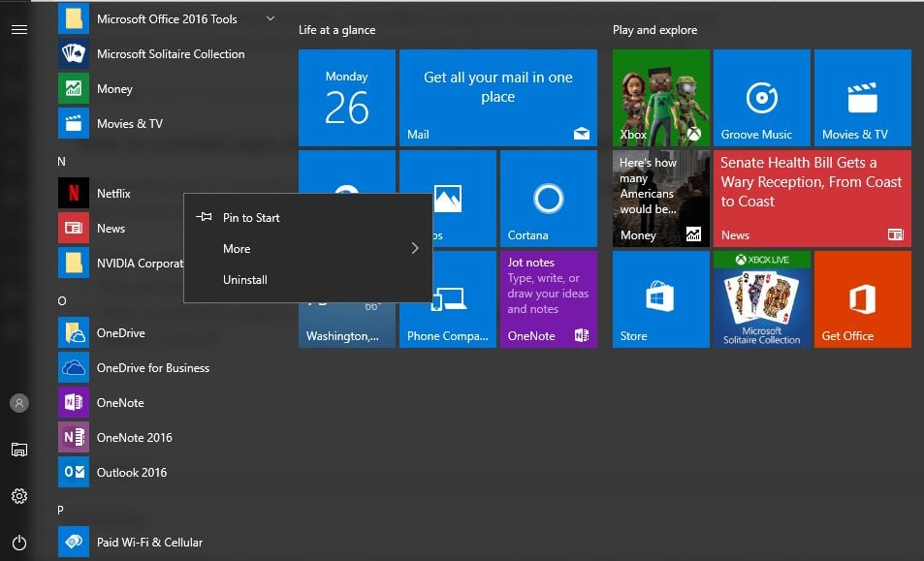Screen dimensions: 924x561
Task: Open the Money news tile
Action: coord(661,199)
